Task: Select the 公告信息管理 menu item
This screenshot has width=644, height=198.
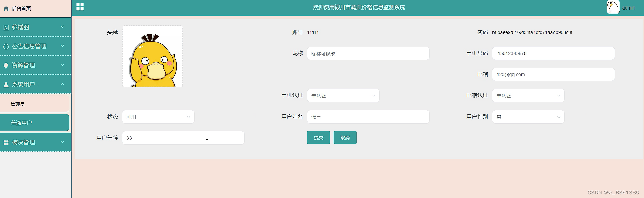Action: [x=36, y=46]
